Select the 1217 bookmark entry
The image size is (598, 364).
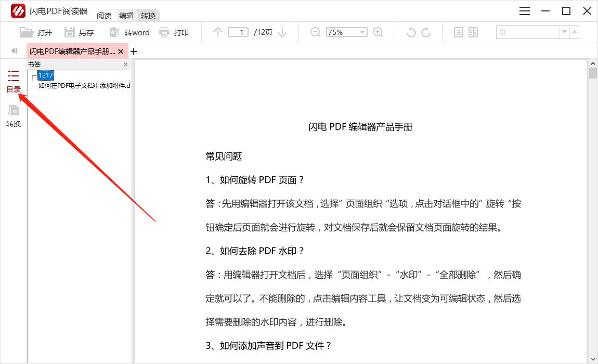pyautogui.click(x=46, y=75)
